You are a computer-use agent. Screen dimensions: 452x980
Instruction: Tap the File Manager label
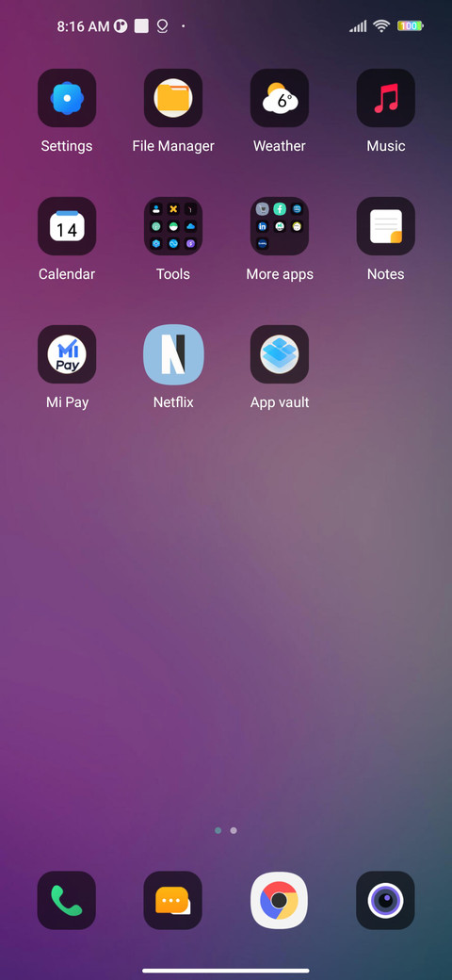pos(173,146)
